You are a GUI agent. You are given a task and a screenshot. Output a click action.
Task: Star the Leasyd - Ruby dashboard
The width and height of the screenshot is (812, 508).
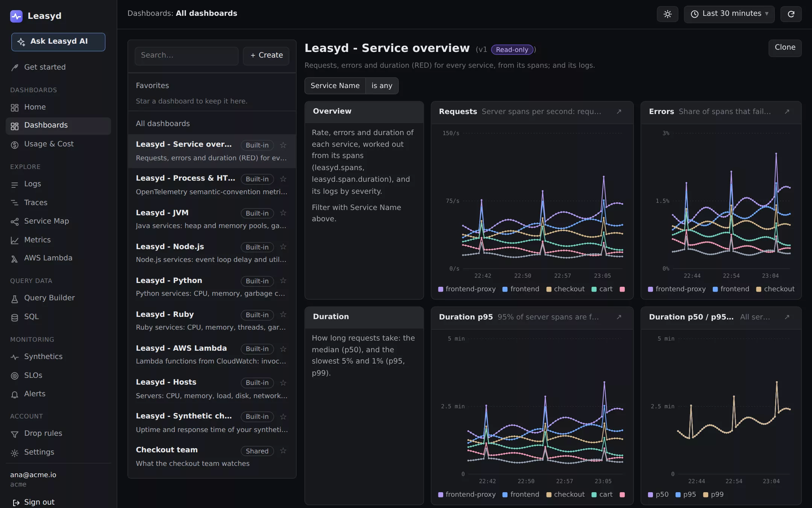[283, 315]
